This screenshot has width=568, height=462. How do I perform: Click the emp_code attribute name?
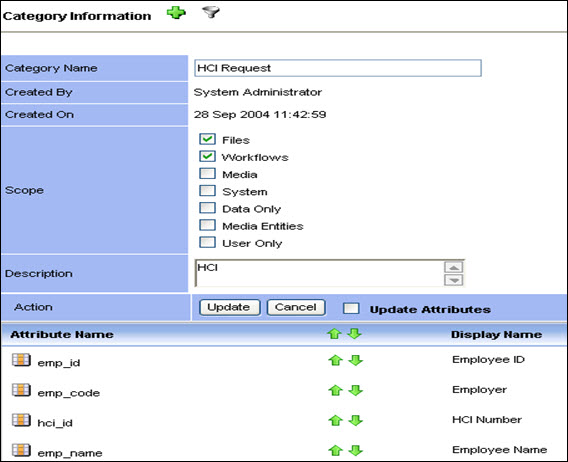(68, 393)
